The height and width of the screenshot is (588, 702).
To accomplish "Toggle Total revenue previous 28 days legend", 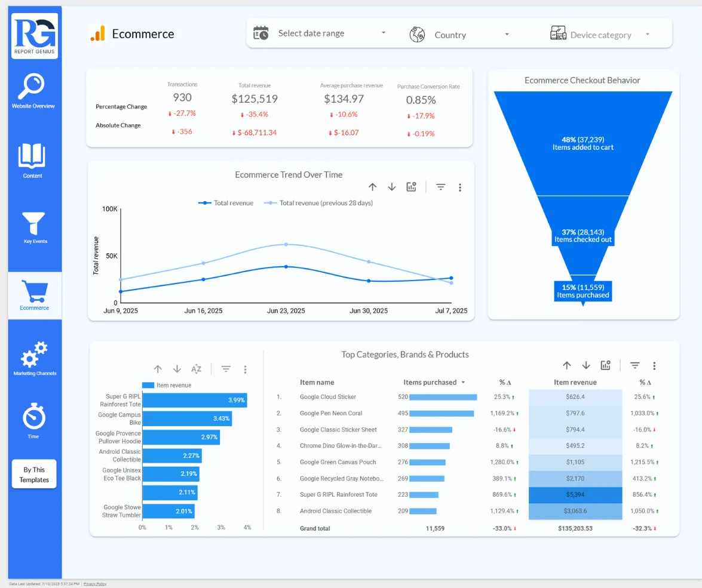I will [318, 203].
